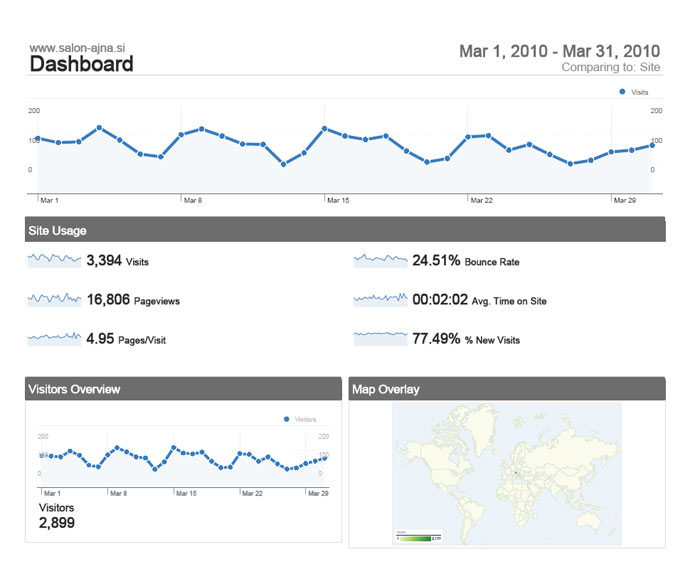700x579 pixels.
Task: Click the Avg. Time on Site sparkline
Action: pyautogui.click(x=381, y=299)
